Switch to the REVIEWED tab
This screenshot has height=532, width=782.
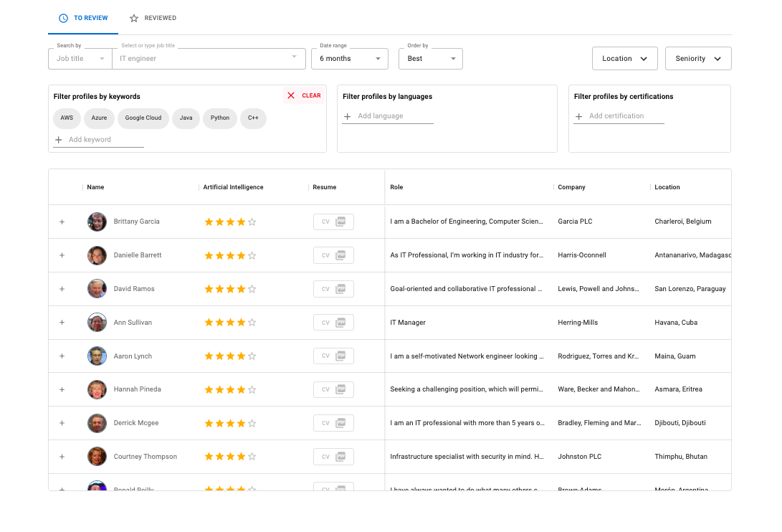152,18
